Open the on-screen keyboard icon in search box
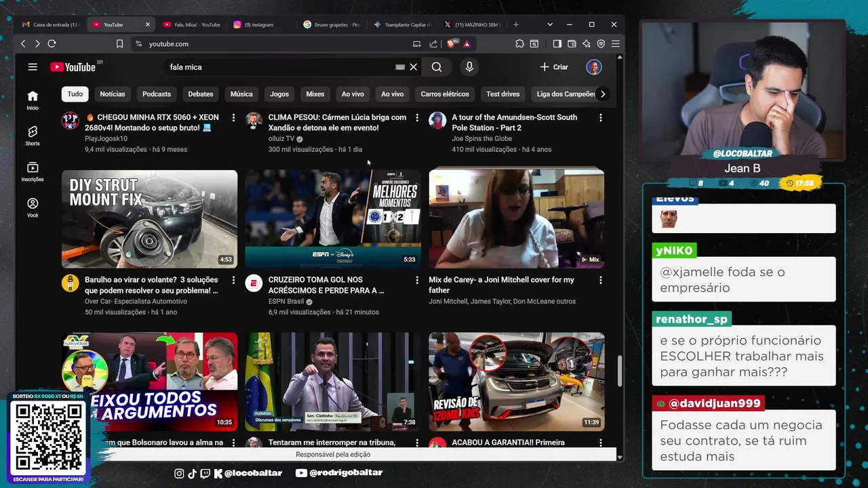The height and width of the screenshot is (488, 868). point(400,67)
